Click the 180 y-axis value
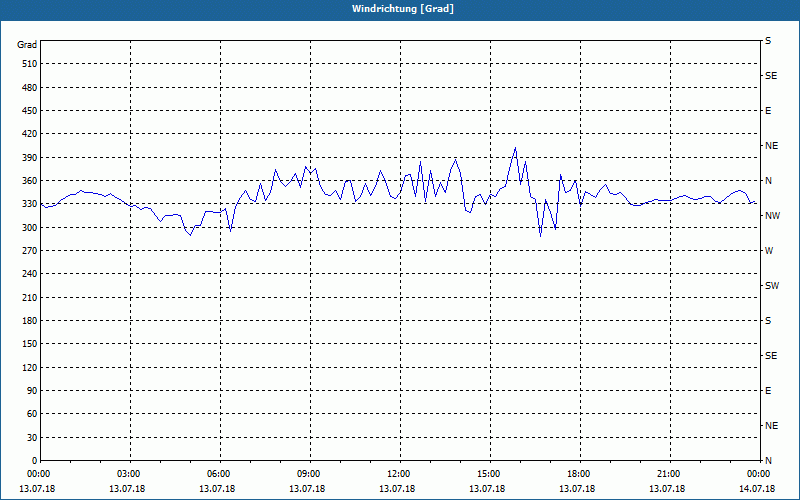Image resolution: width=800 pixels, height=500 pixels. 30,321
